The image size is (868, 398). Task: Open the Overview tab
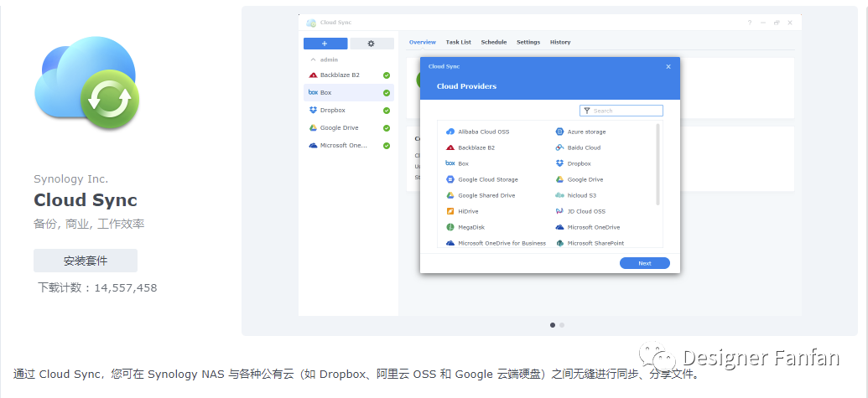(423, 42)
